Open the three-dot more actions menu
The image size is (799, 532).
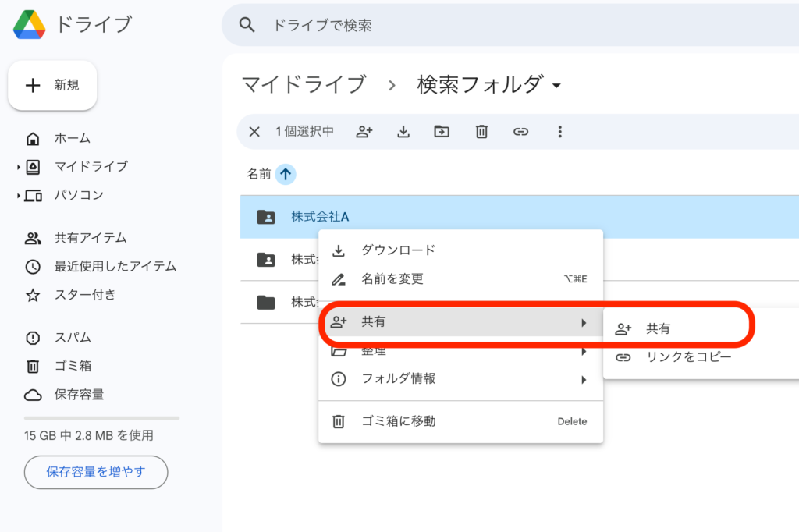(x=559, y=132)
